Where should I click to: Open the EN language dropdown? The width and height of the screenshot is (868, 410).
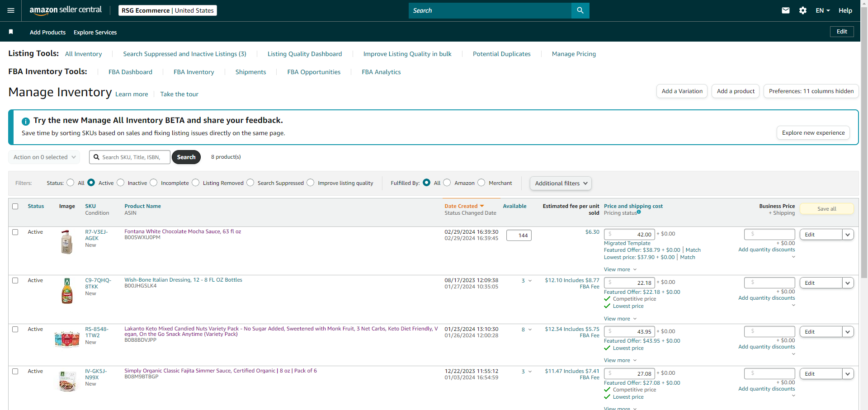point(823,10)
